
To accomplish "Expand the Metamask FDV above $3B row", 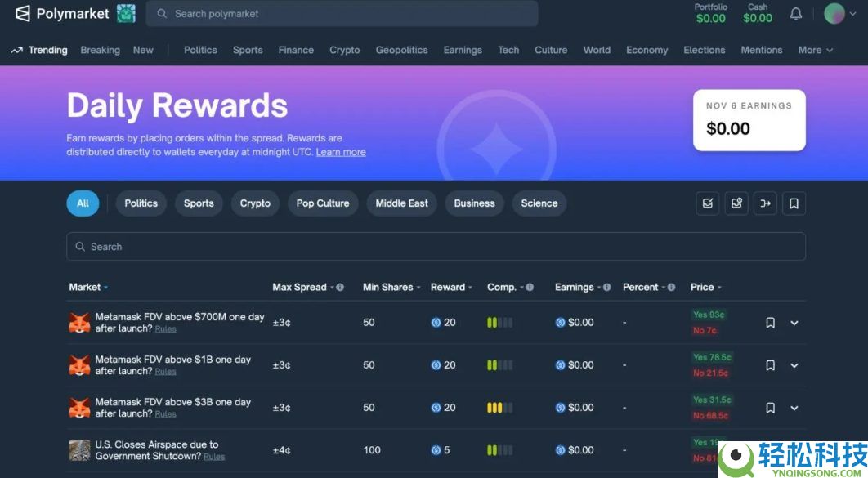I will pyautogui.click(x=794, y=408).
